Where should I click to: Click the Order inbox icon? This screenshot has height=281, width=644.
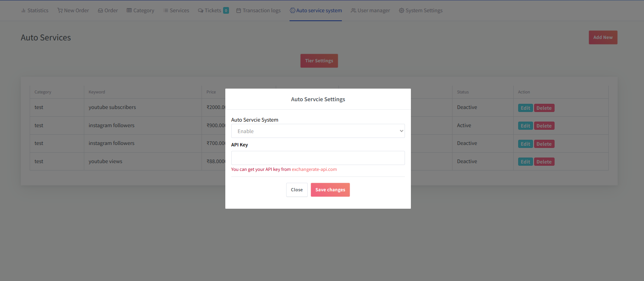[x=100, y=11]
